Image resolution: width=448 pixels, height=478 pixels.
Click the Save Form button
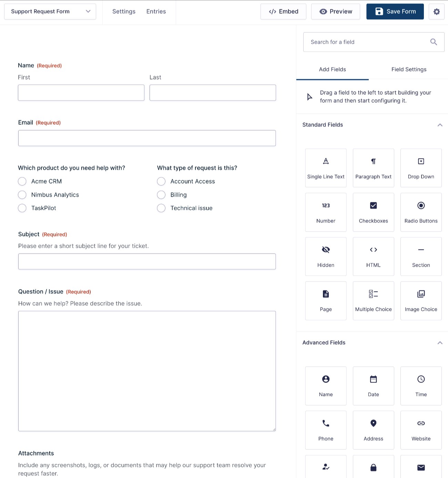tap(395, 11)
